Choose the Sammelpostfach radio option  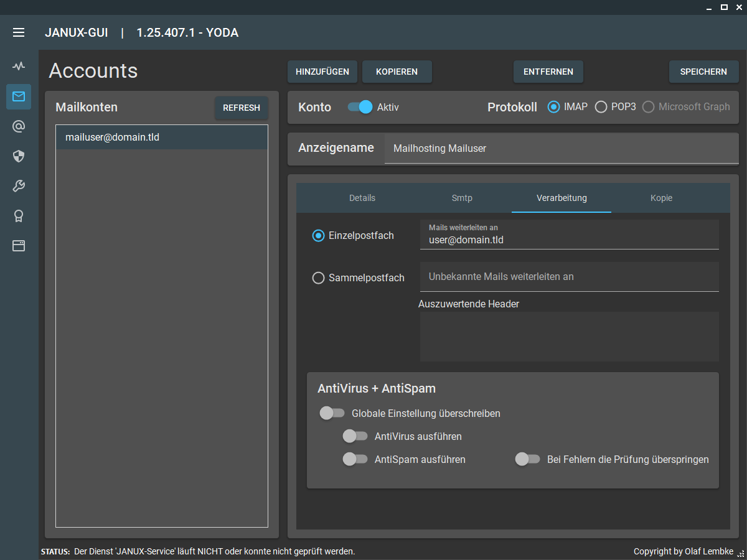point(318,278)
